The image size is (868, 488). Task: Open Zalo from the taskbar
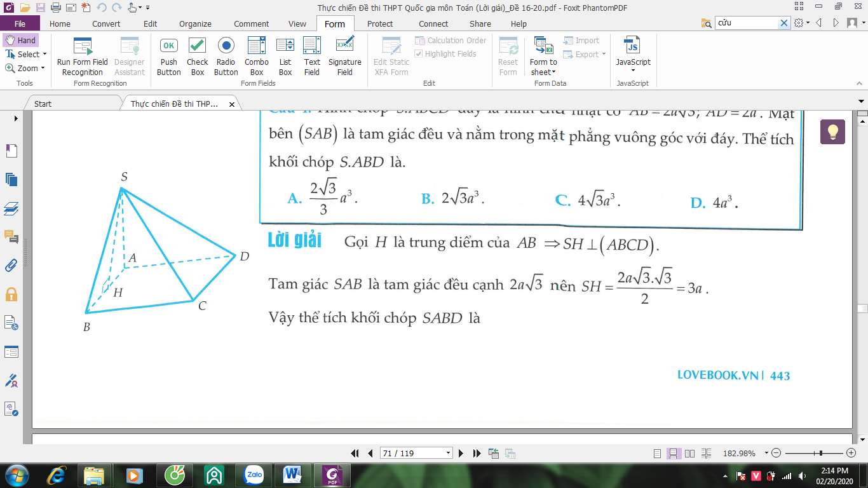254,475
